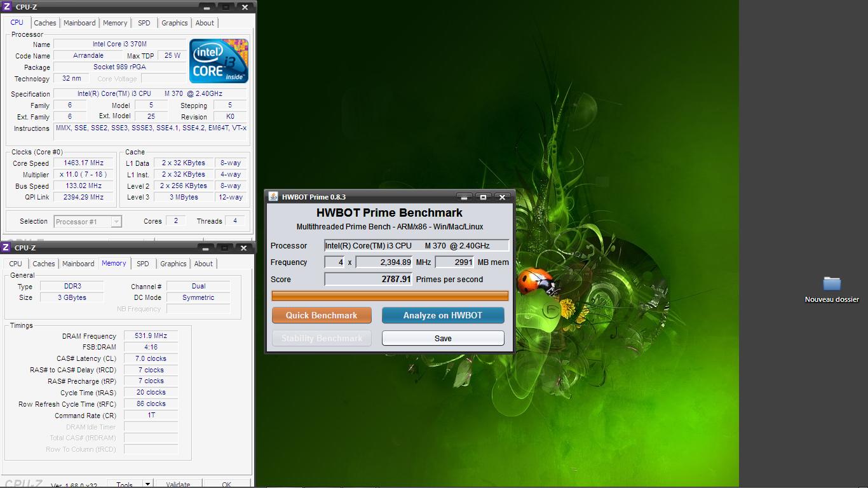Click the Name field Intel Core i3 370M
The image size is (868, 488).
119,44
